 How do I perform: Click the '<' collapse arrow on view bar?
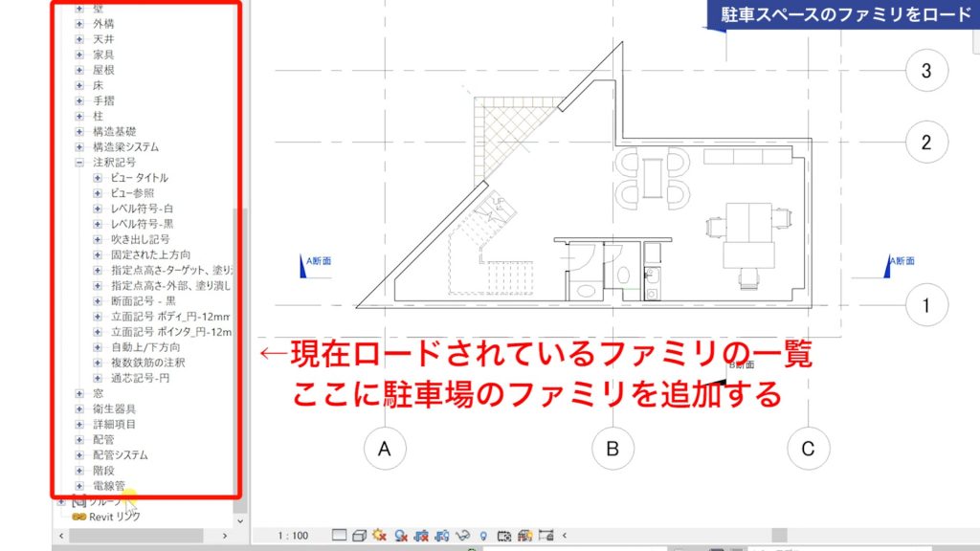pyautogui.click(x=565, y=536)
